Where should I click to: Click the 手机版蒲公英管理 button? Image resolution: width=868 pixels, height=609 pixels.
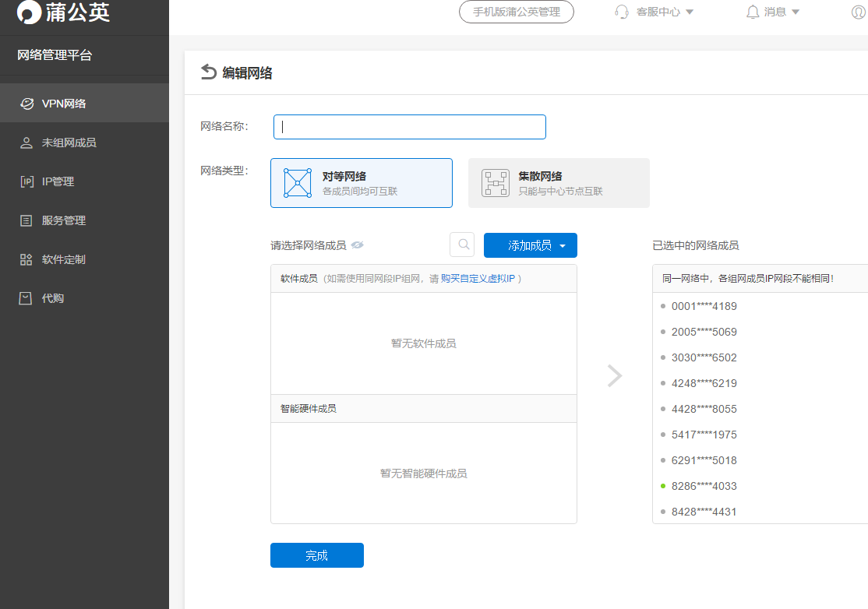pos(517,12)
